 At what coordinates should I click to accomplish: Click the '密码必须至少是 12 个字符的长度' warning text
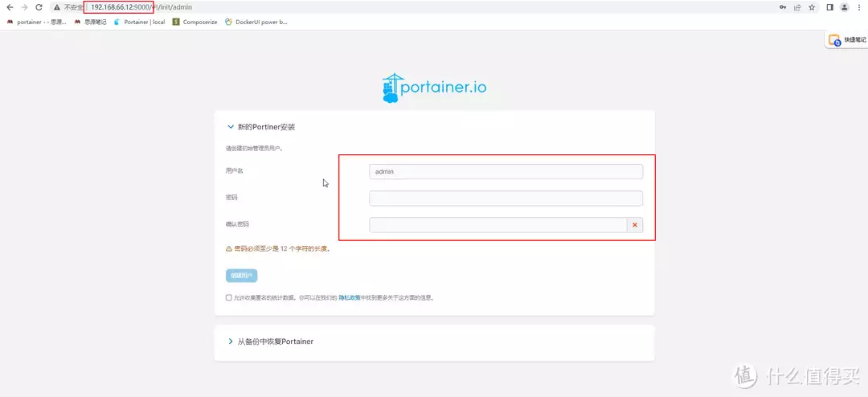(x=282, y=249)
